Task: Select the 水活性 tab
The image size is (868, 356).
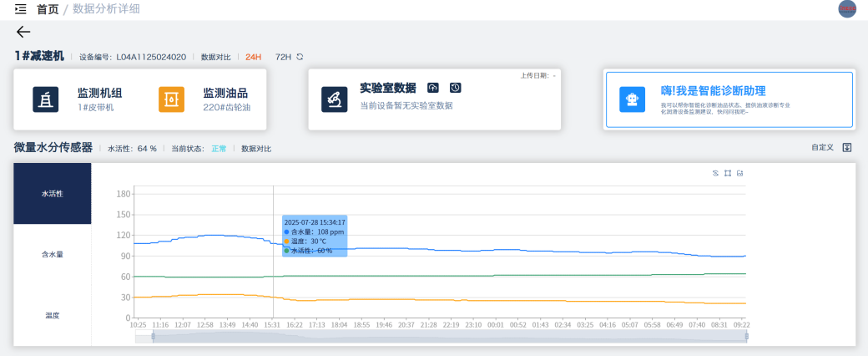Action: 53,193
